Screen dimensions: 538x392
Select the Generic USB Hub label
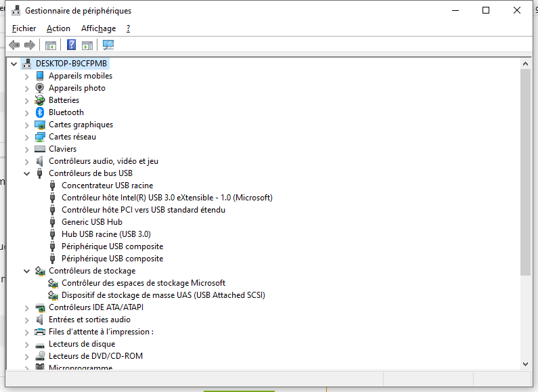point(92,222)
